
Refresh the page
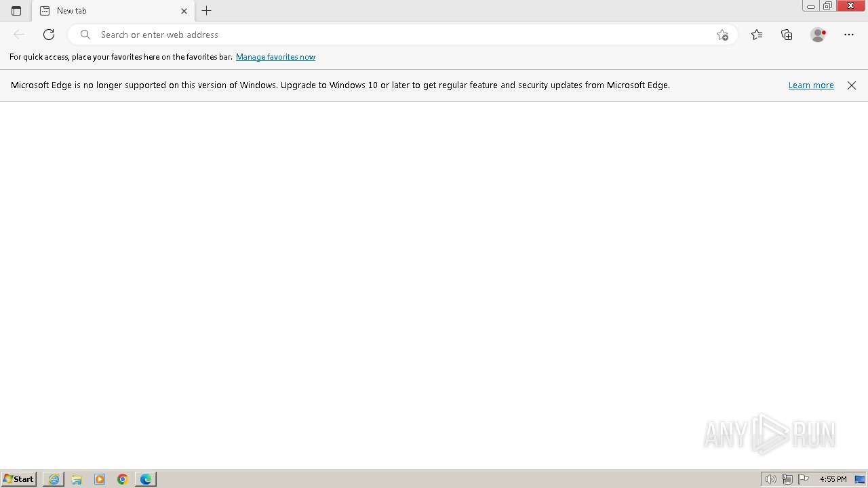click(49, 35)
